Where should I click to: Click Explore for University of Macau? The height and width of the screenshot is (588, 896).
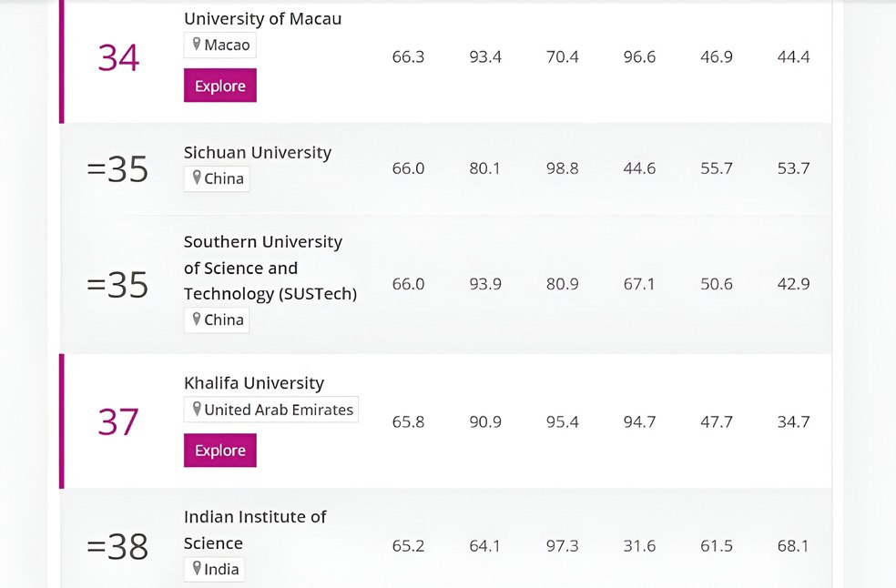pos(219,85)
